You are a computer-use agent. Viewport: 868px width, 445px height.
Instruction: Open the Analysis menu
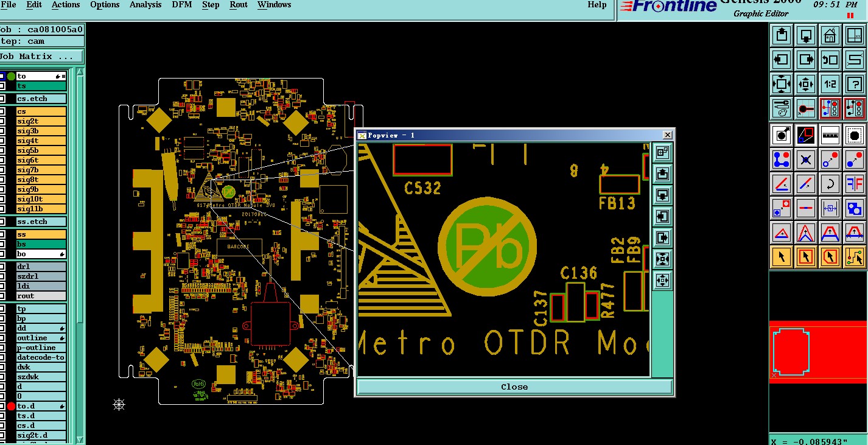point(145,5)
